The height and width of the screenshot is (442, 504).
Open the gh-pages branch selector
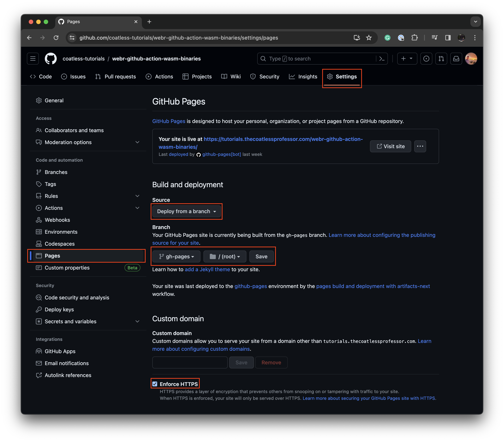click(x=176, y=256)
